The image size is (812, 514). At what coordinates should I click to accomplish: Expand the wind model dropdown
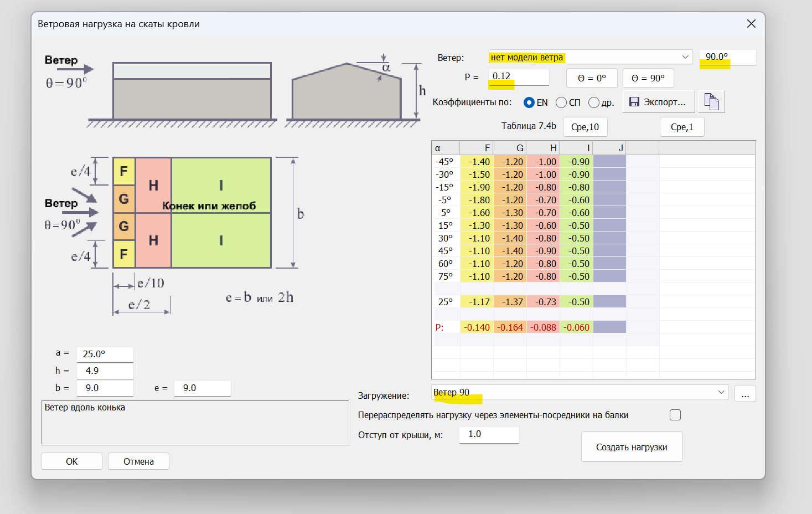[x=685, y=57]
